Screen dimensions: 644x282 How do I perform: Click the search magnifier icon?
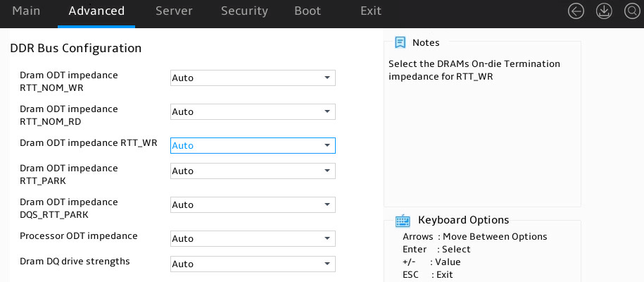[631, 11]
